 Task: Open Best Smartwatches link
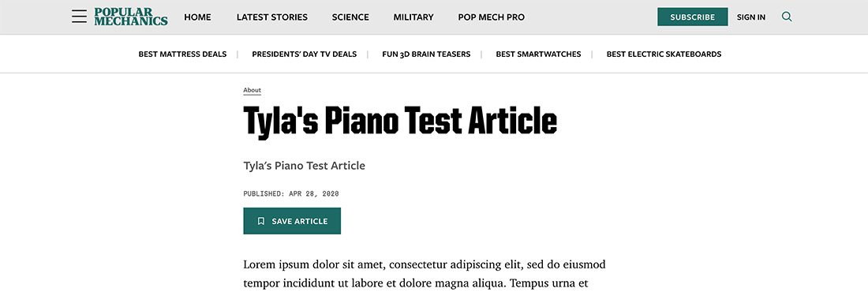539,54
